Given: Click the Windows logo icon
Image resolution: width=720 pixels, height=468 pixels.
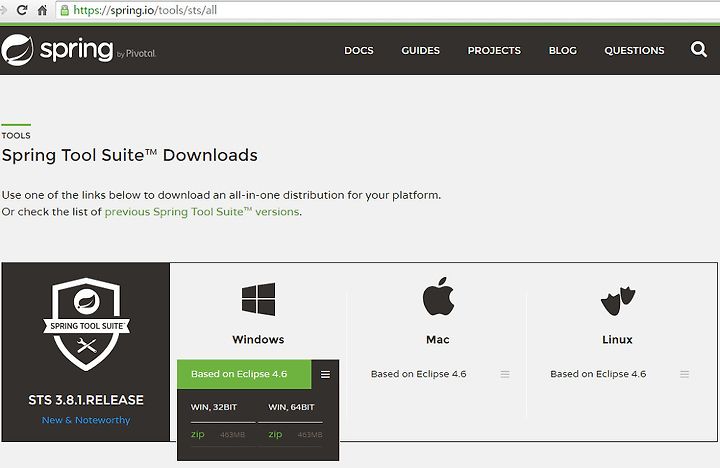Looking at the screenshot, I should point(259,299).
